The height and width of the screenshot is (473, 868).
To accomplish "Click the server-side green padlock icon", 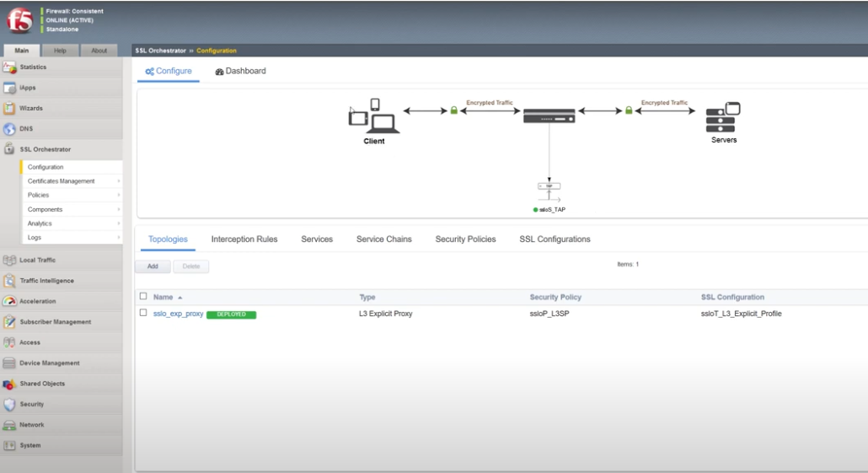I will tap(629, 110).
